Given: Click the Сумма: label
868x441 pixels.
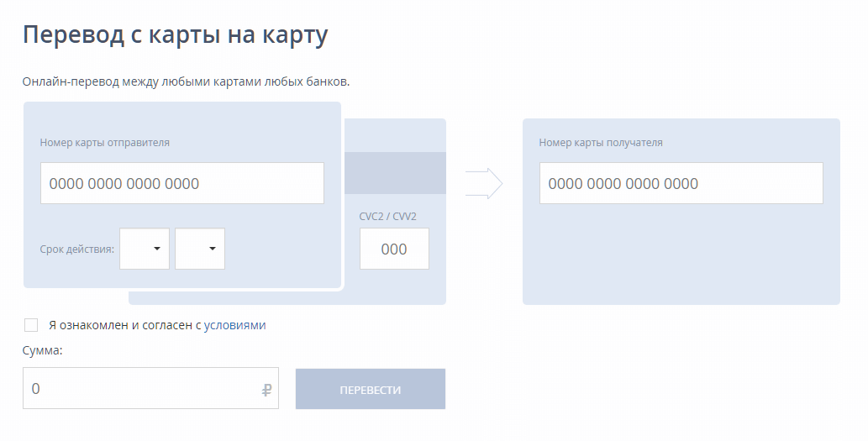Looking at the screenshot, I should [x=42, y=350].
